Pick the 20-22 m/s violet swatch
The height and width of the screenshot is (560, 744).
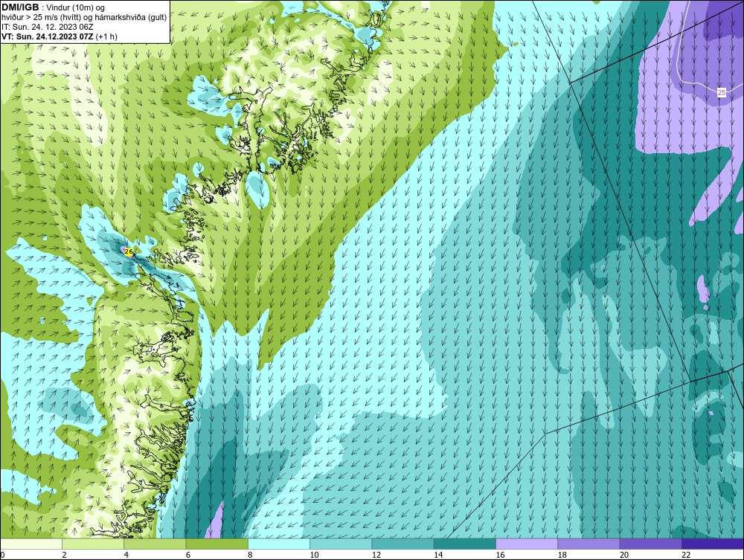click(x=650, y=544)
